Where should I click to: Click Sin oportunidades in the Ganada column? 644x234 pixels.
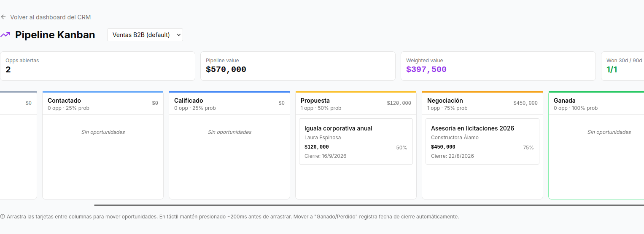coord(609,132)
